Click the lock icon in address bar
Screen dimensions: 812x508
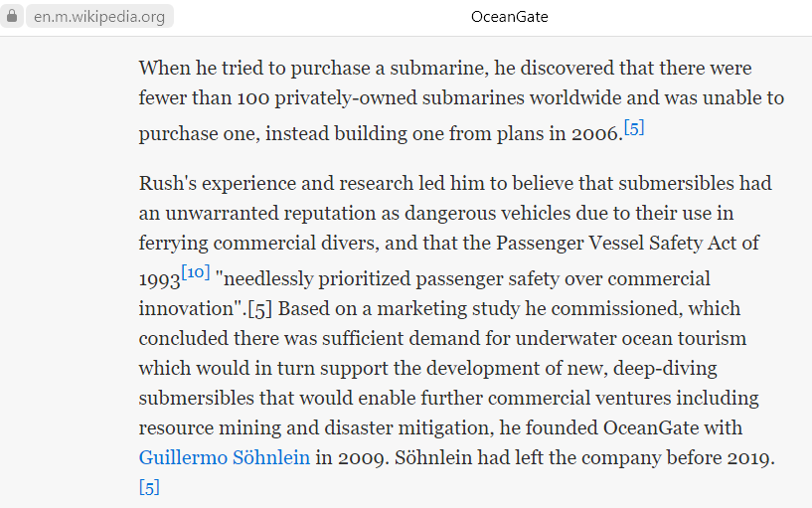click(12, 17)
